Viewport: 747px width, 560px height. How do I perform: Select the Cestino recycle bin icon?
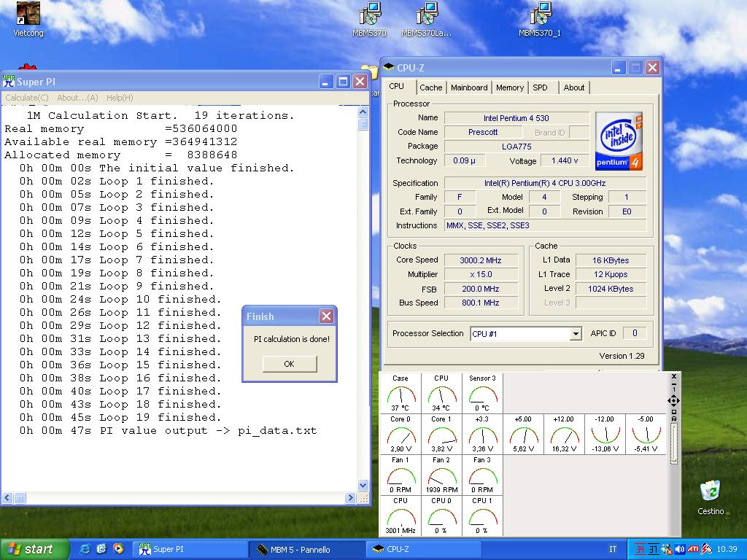[711, 497]
